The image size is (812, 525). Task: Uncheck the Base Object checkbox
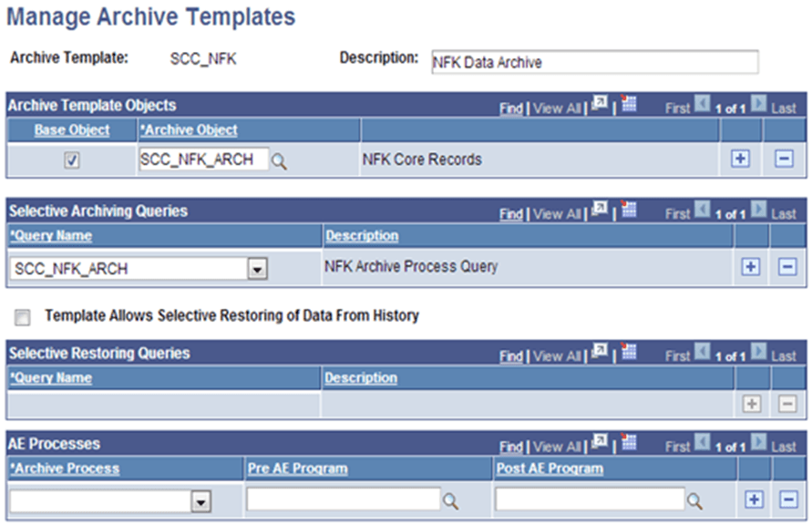tap(68, 159)
